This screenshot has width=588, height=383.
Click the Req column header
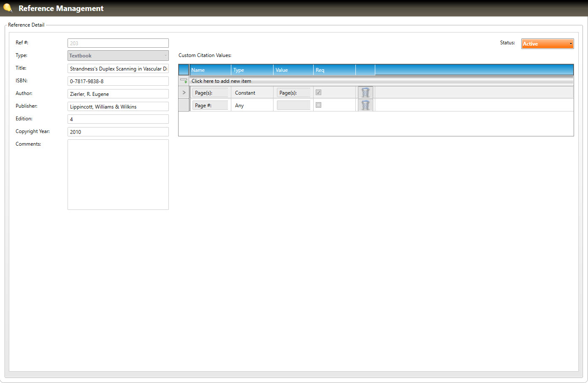[x=334, y=70]
